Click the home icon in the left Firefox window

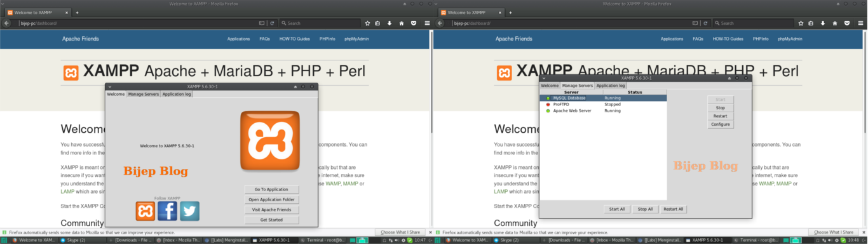click(401, 23)
